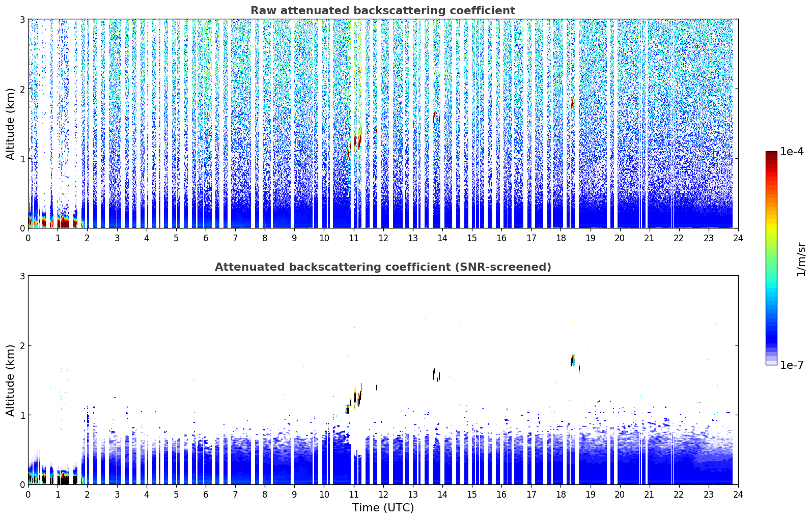
Task: Click the 'Attenuated backscattering coefficient (SNR-screened)' title
Action: pos(383,267)
